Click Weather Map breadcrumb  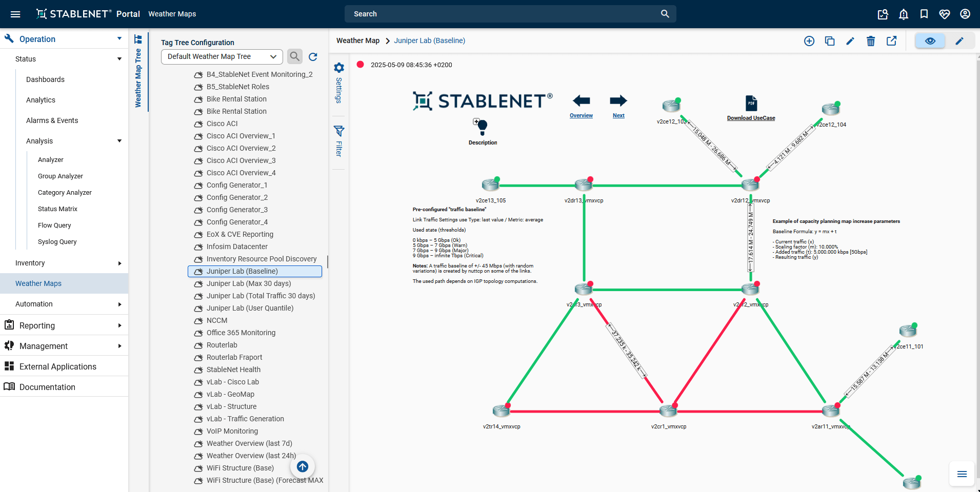(x=358, y=40)
